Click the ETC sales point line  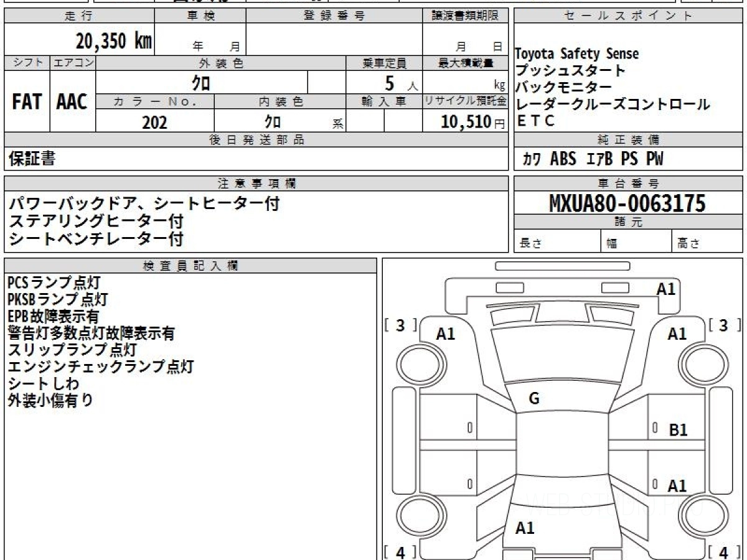[535, 121]
